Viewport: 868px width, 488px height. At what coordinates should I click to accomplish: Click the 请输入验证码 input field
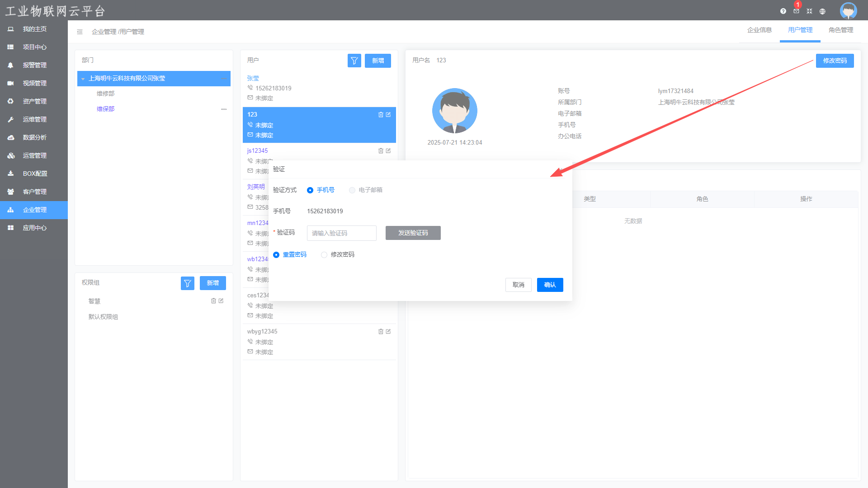[x=341, y=233]
